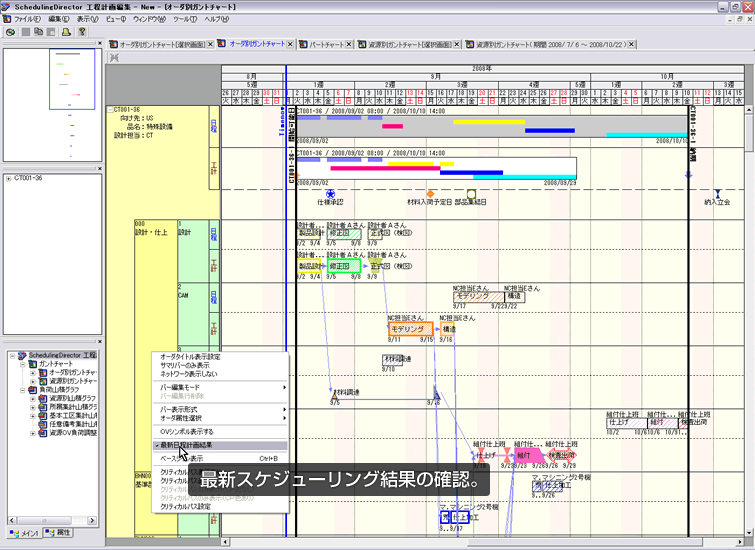
Task: Expand the オーダ別ガントチャート tree node
Action: (x=33, y=373)
